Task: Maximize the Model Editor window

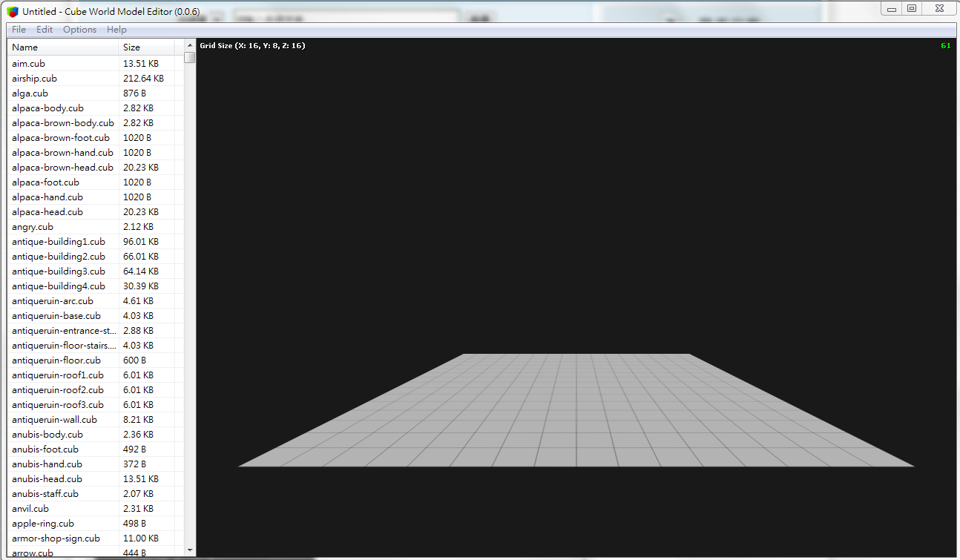Action: (912, 8)
